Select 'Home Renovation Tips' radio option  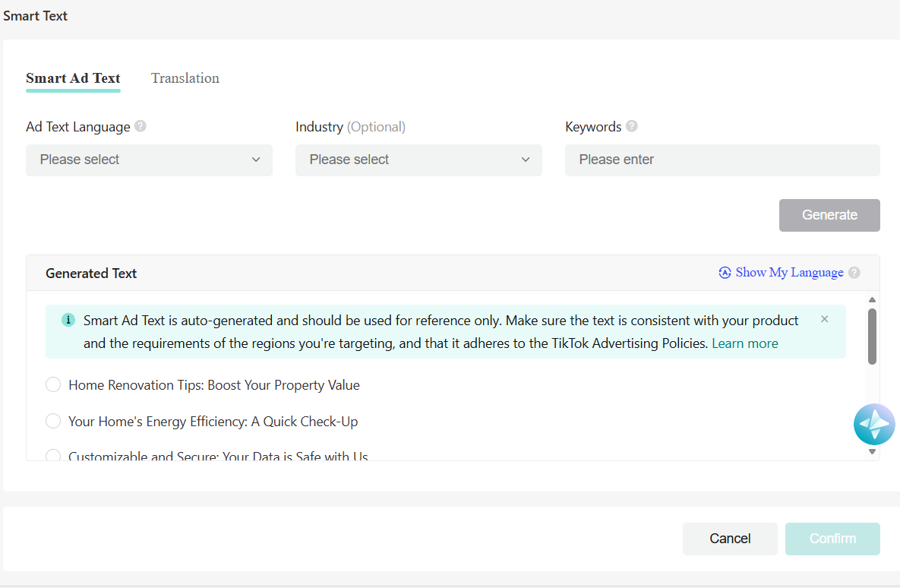click(53, 385)
